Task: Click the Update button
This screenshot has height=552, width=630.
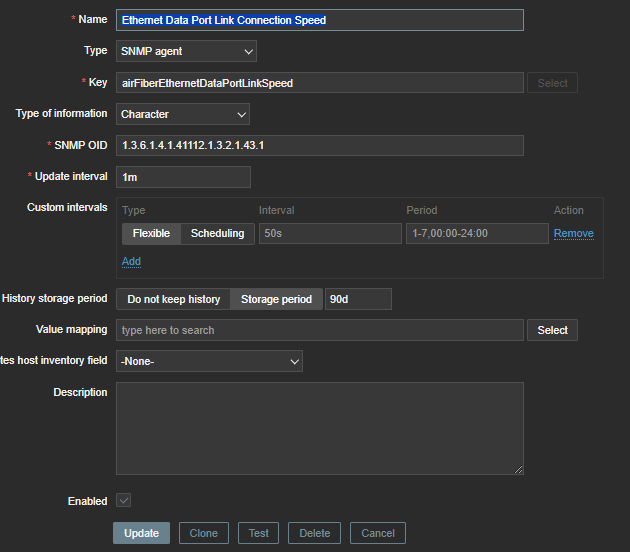Action: [x=141, y=533]
